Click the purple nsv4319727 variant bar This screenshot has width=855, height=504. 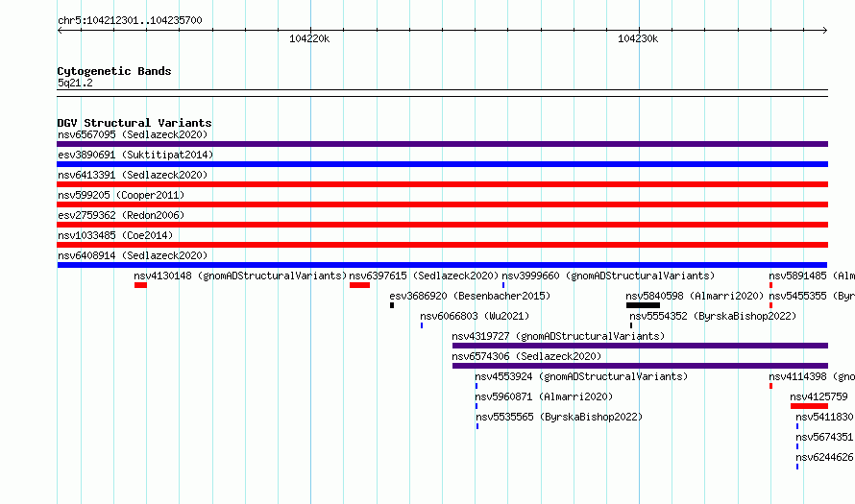tap(640, 346)
